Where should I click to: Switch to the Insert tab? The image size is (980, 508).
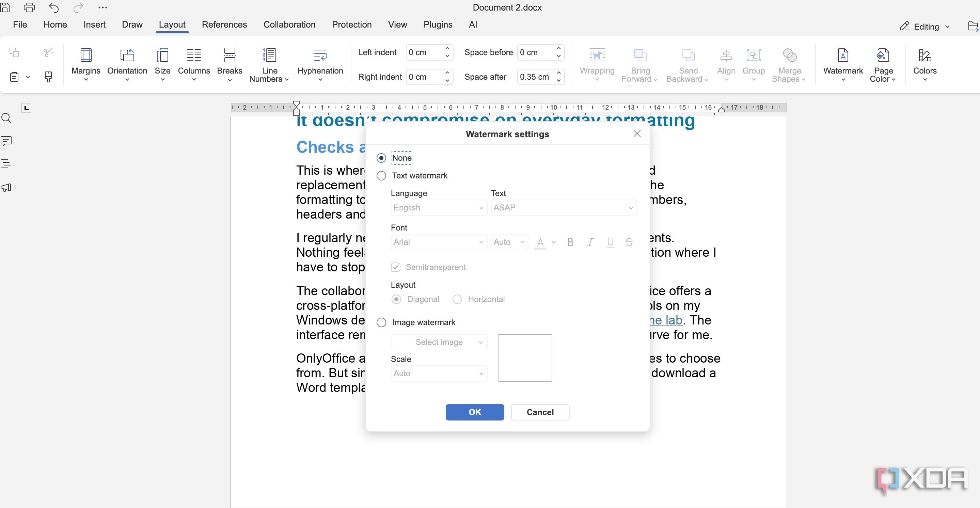coord(94,25)
